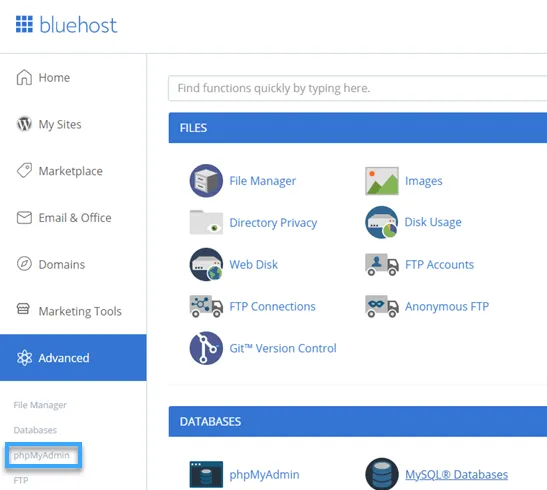Collapse the DATABASES section header
The height and width of the screenshot is (490, 547).
358,421
